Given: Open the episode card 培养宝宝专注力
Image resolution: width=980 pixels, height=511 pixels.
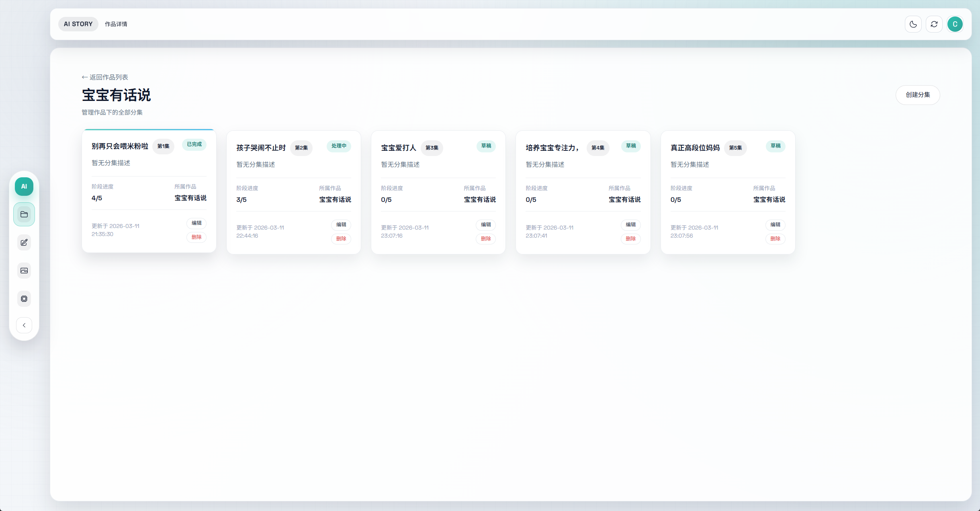Looking at the screenshot, I should [x=583, y=192].
